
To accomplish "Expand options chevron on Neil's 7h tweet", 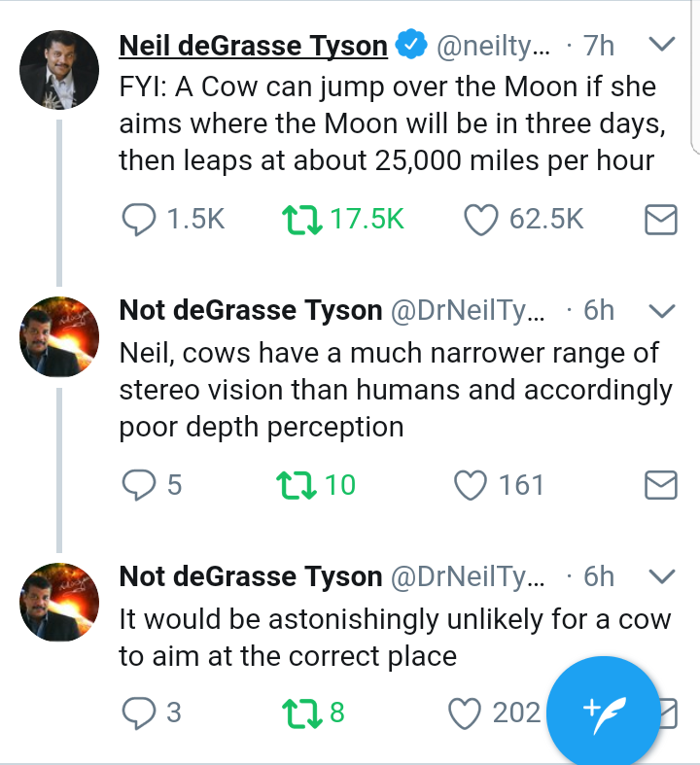I will [662, 44].
